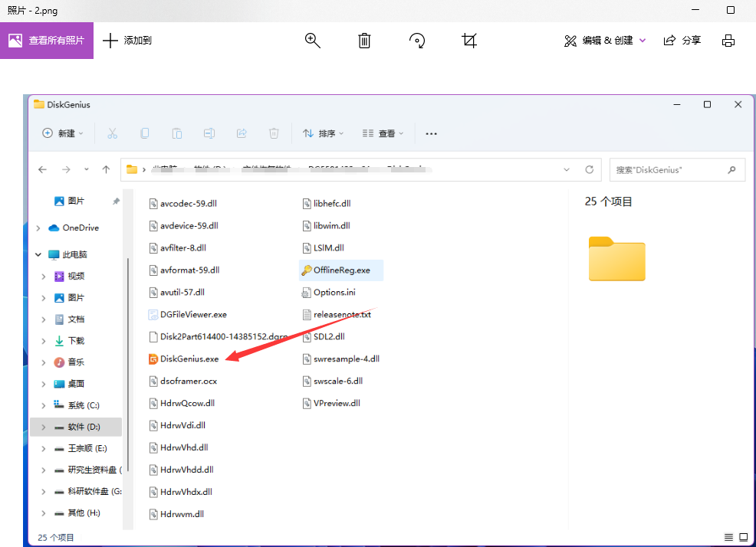Collapse the This PC tree node
756x547 pixels.
[38, 254]
